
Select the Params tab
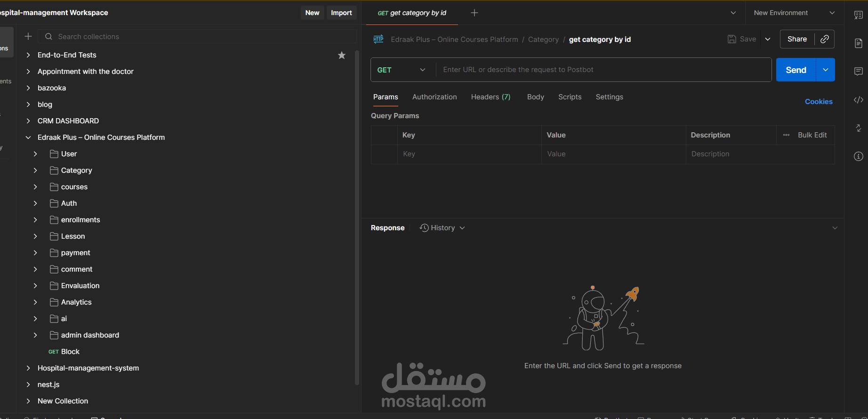pos(386,97)
